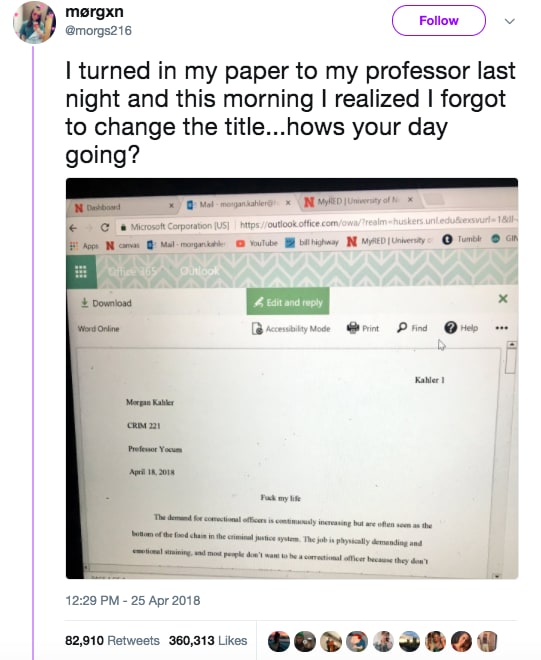Click the browser reload icon
Viewport: 541px width, 660px height.
coord(105,227)
